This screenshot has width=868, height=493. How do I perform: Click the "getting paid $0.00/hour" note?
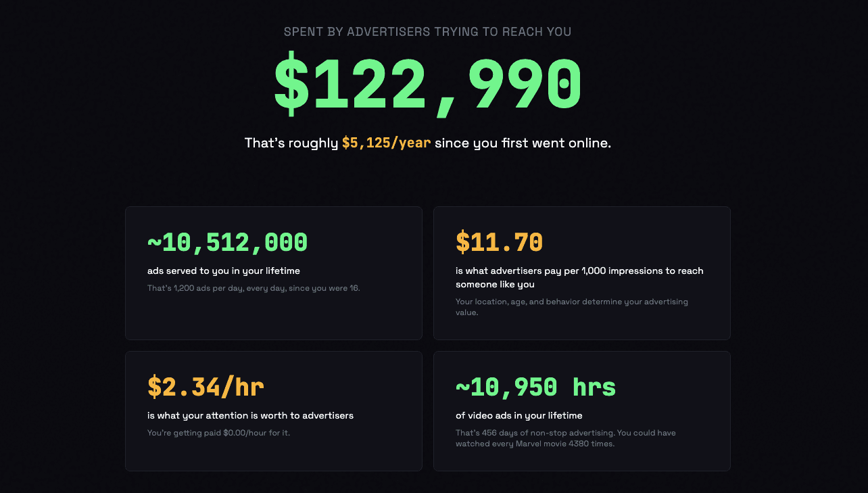(x=218, y=433)
